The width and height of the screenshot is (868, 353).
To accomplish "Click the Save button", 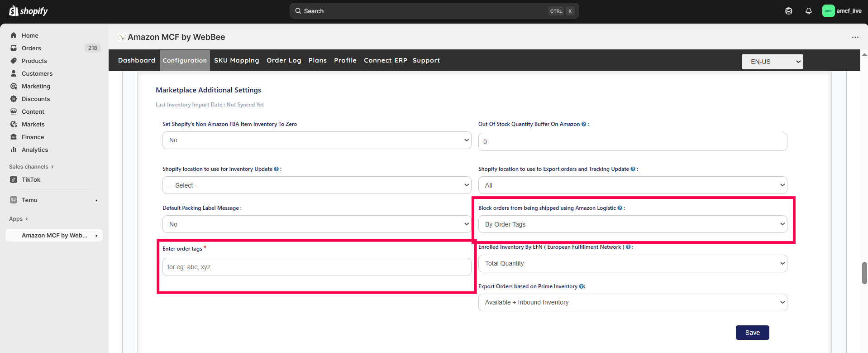I will pyautogui.click(x=752, y=333).
